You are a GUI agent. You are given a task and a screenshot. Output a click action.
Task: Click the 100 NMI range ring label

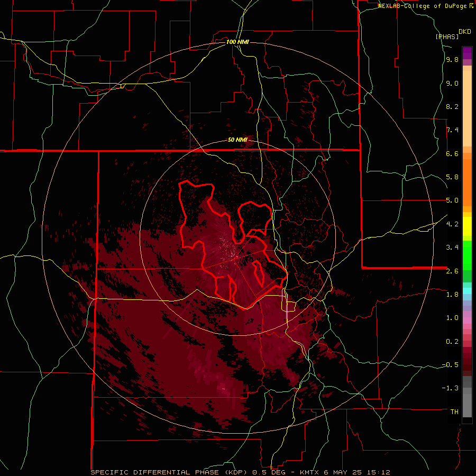[x=237, y=42]
